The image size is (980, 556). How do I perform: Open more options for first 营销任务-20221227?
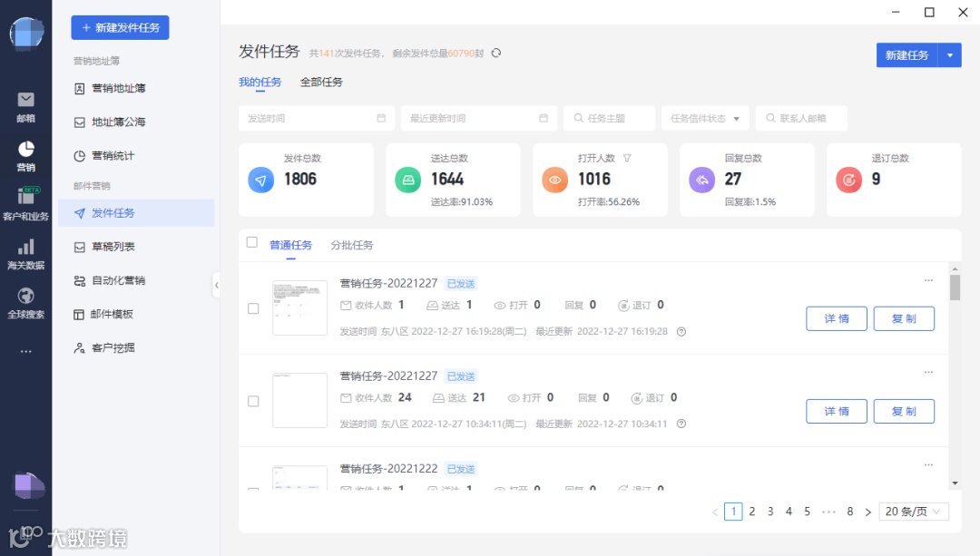(929, 280)
